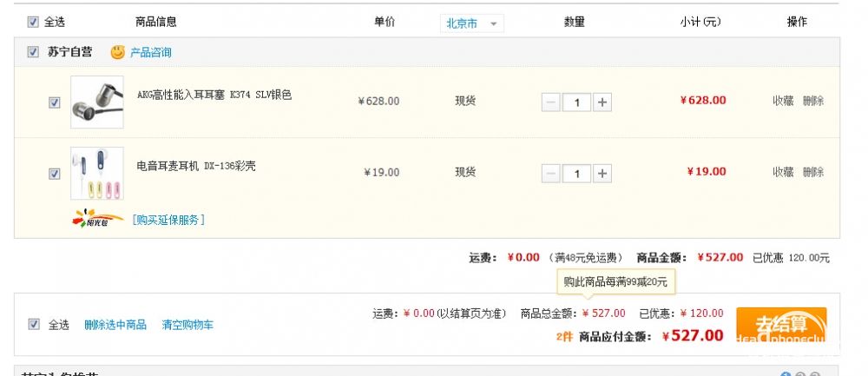Screen dimensions: 868x376
Task: Click 收藏 for the DX-136 item
Action: pos(783,172)
